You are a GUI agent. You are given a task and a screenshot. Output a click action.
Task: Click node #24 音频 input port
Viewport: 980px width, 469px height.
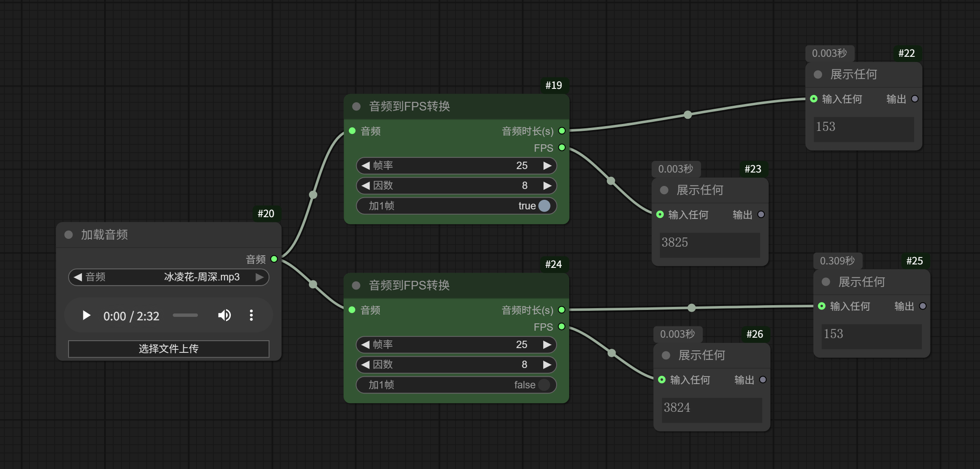pyautogui.click(x=352, y=310)
